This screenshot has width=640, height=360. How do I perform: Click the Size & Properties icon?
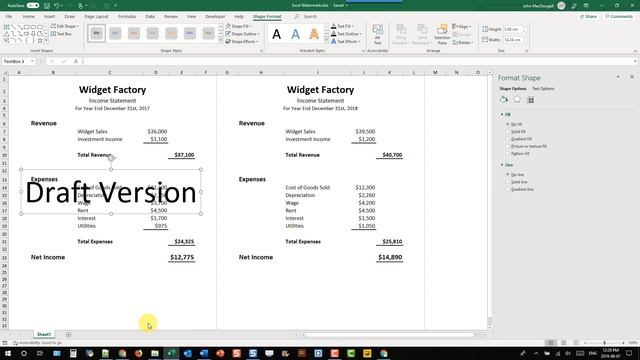531,100
